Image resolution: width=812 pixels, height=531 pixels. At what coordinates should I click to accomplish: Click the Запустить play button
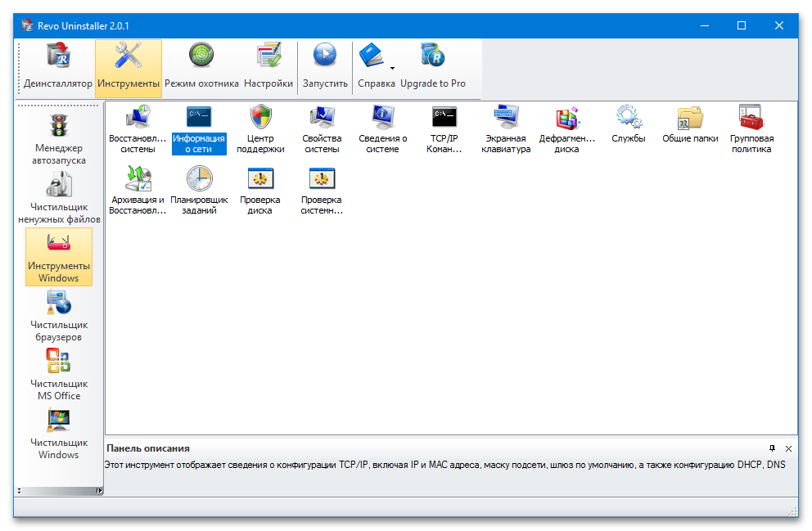[325, 67]
